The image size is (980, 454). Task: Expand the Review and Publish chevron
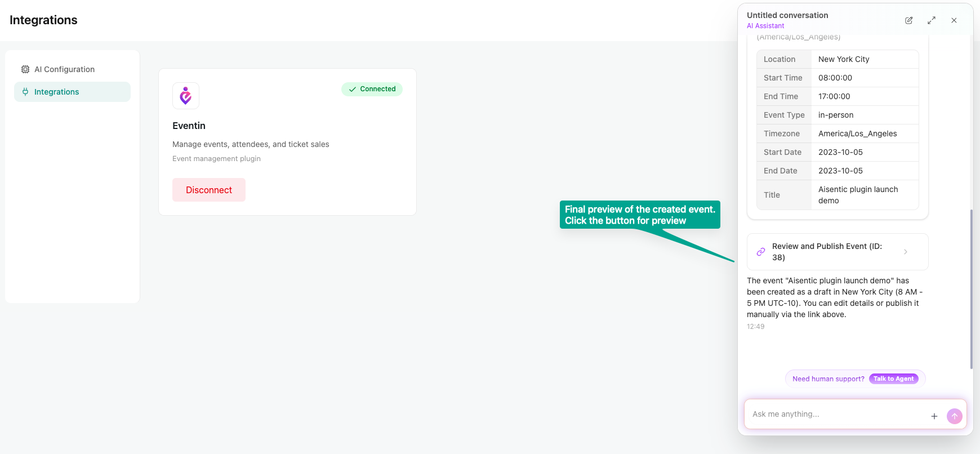coord(906,252)
